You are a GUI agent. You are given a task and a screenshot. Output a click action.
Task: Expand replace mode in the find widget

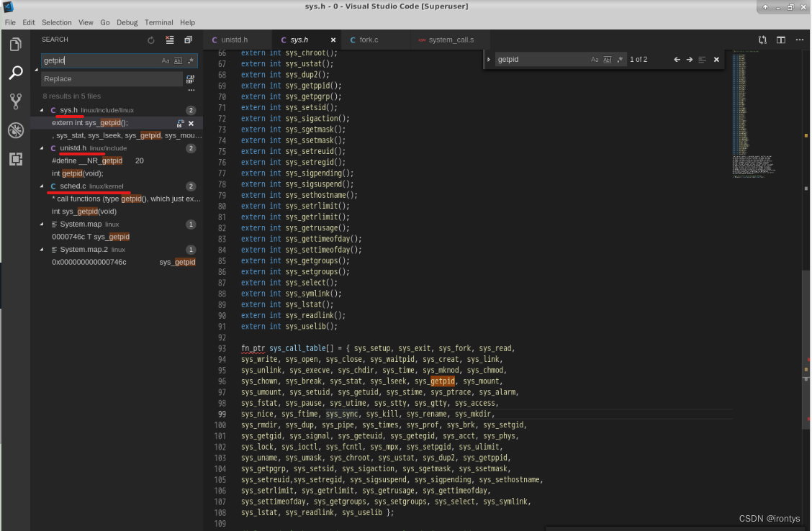[488, 60]
